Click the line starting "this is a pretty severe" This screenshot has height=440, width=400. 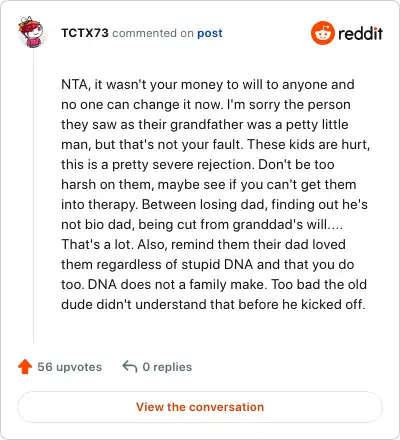point(198,165)
